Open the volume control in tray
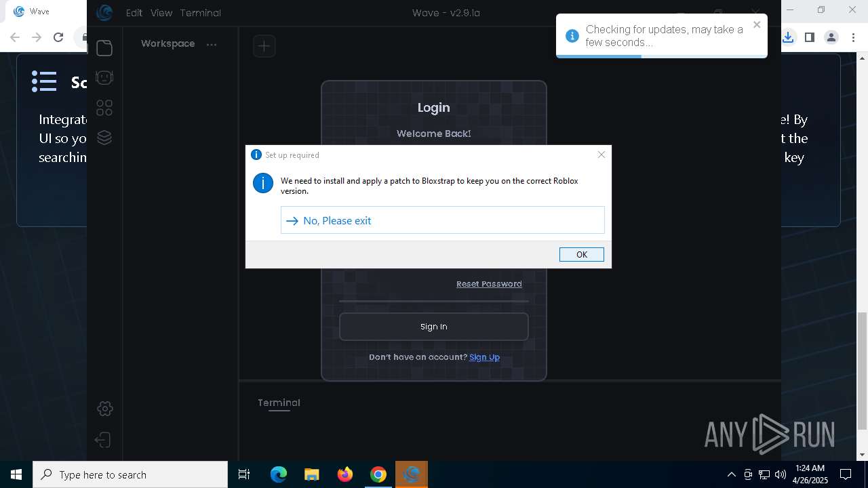Screen dimensions: 868x488 (781, 474)
